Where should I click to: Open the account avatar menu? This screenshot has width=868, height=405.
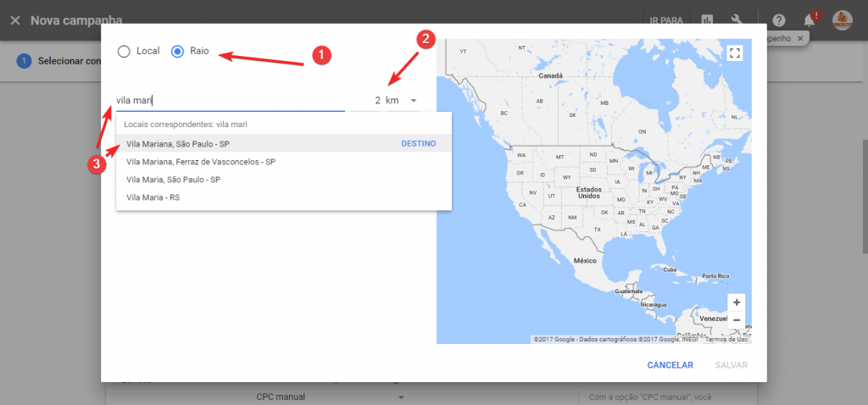(842, 20)
